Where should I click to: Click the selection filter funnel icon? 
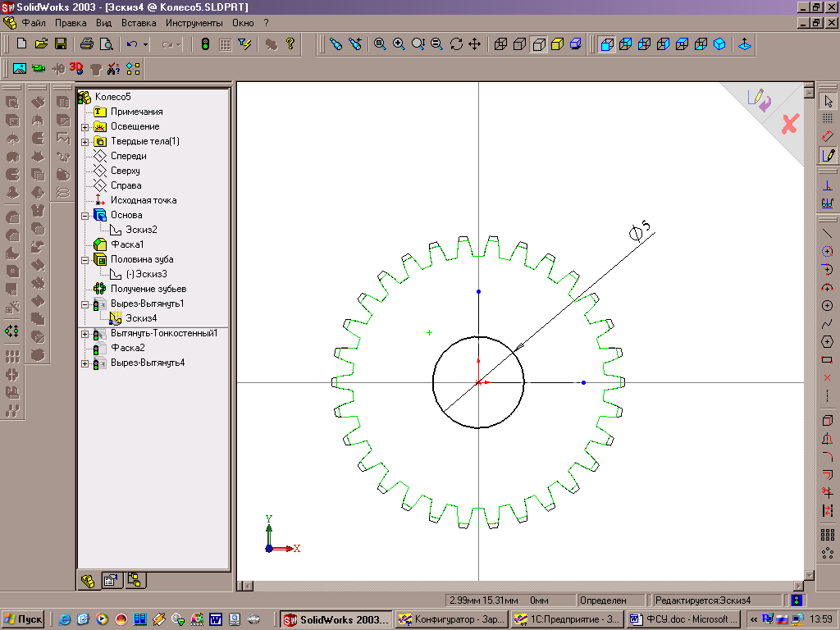coord(244,44)
